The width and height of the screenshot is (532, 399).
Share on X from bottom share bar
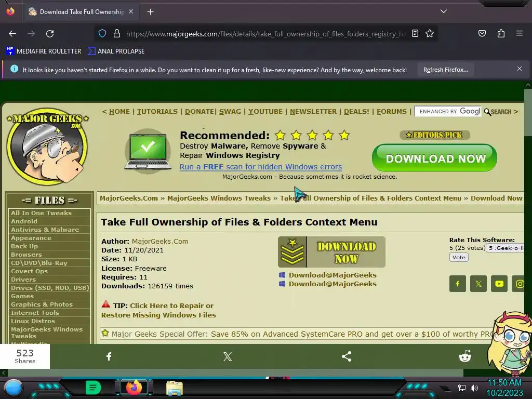pos(228,356)
